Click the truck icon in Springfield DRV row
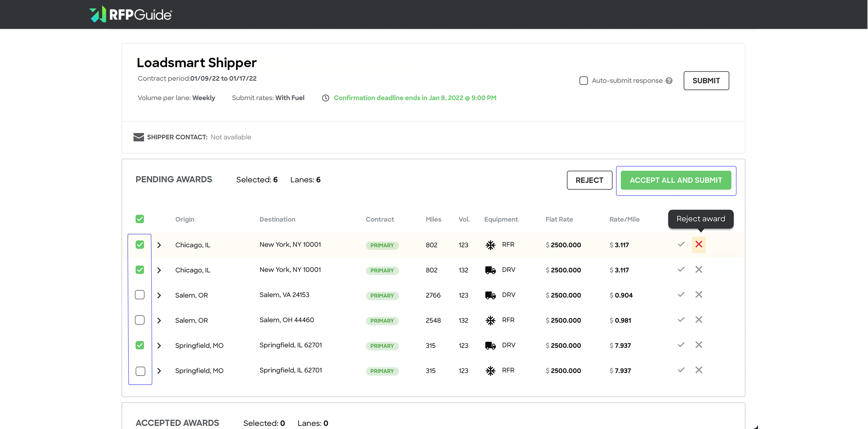 tap(490, 346)
